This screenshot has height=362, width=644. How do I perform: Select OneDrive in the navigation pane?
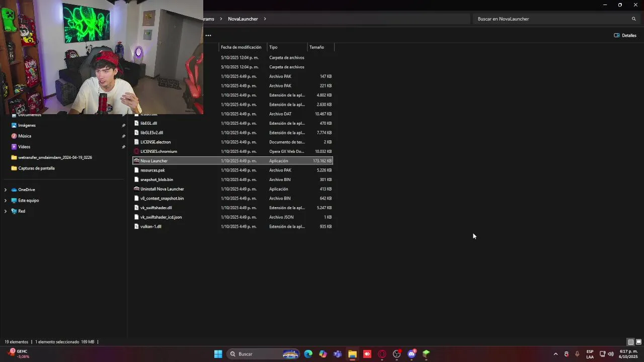click(27, 190)
